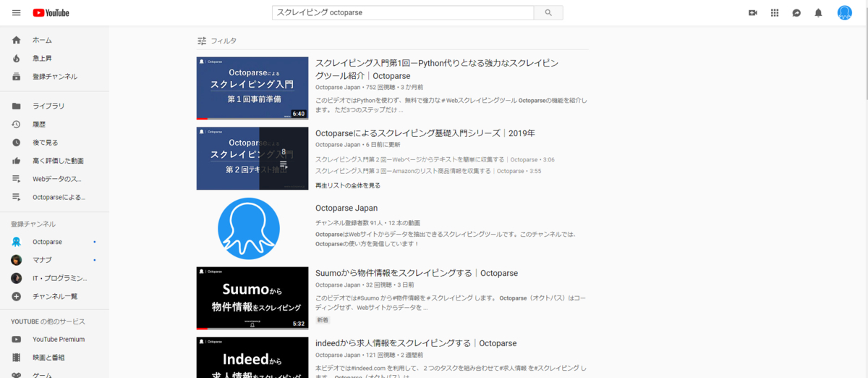Open the hamburger guide menu
The width and height of the screenshot is (868, 378).
point(16,12)
